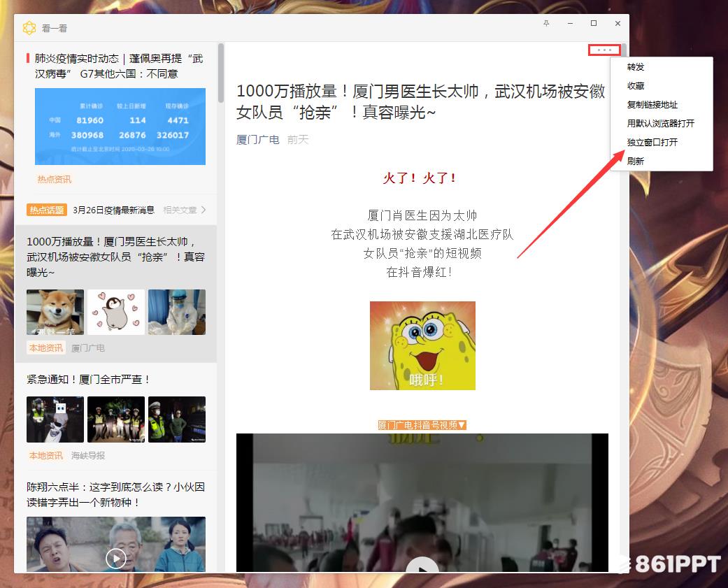Open the protective-suit medic thumbnail
Image resolution: width=728 pixels, height=588 pixels.
click(177, 312)
